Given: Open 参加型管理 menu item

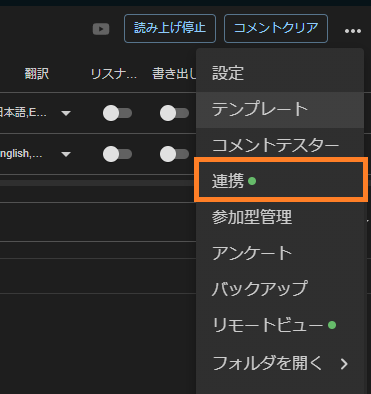Looking at the screenshot, I should click(280, 217).
